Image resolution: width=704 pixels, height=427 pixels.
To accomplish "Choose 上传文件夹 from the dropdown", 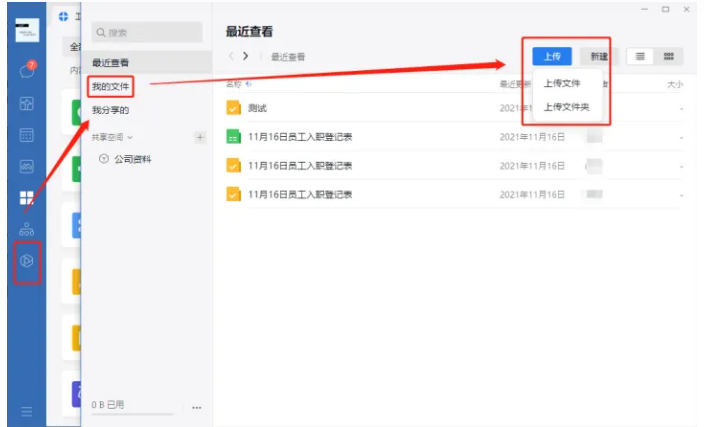I will point(567,107).
